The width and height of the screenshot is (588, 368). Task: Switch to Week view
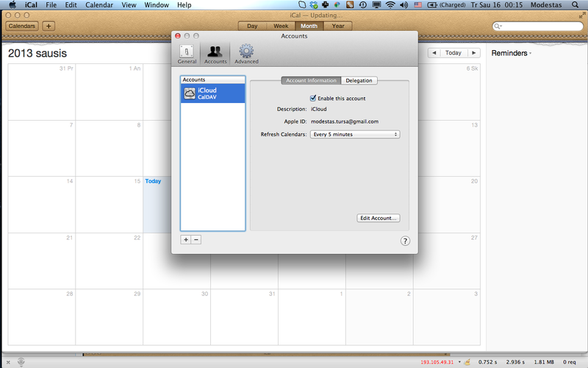[x=281, y=26]
